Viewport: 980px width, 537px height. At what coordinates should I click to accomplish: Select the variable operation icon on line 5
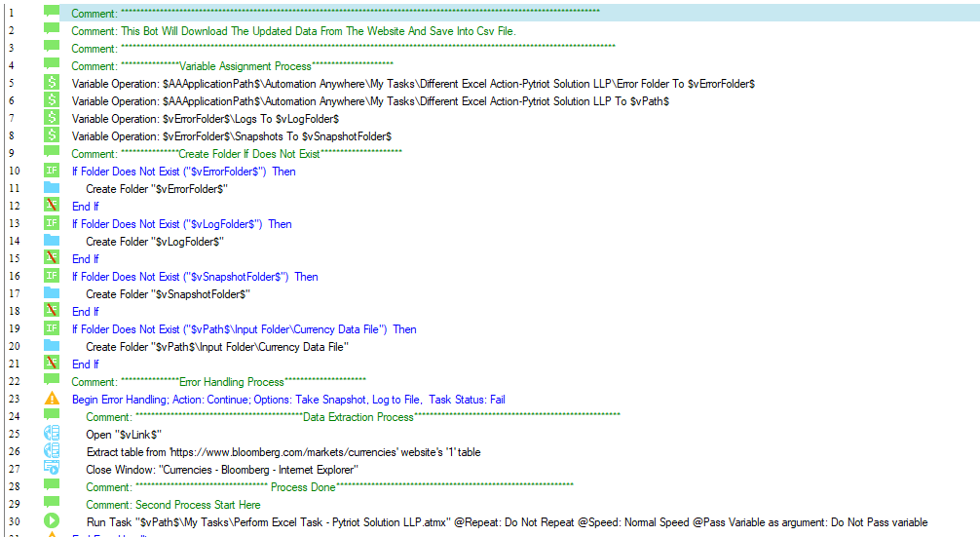(x=52, y=82)
